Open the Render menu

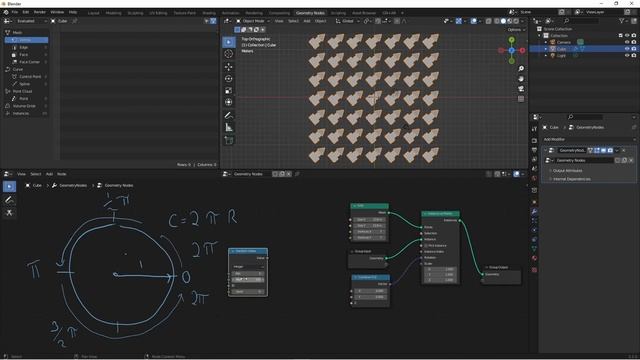(x=40, y=12)
